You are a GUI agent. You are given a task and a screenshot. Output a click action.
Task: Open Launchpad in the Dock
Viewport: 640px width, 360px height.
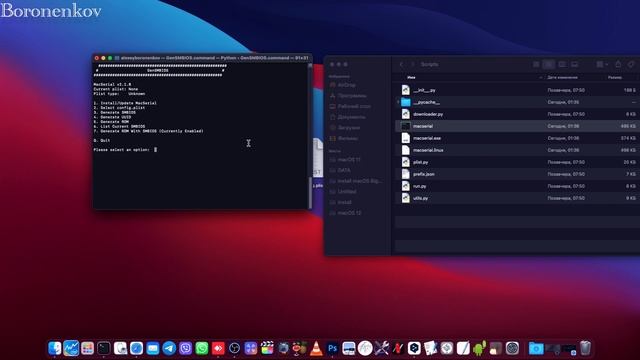tap(87, 348)
